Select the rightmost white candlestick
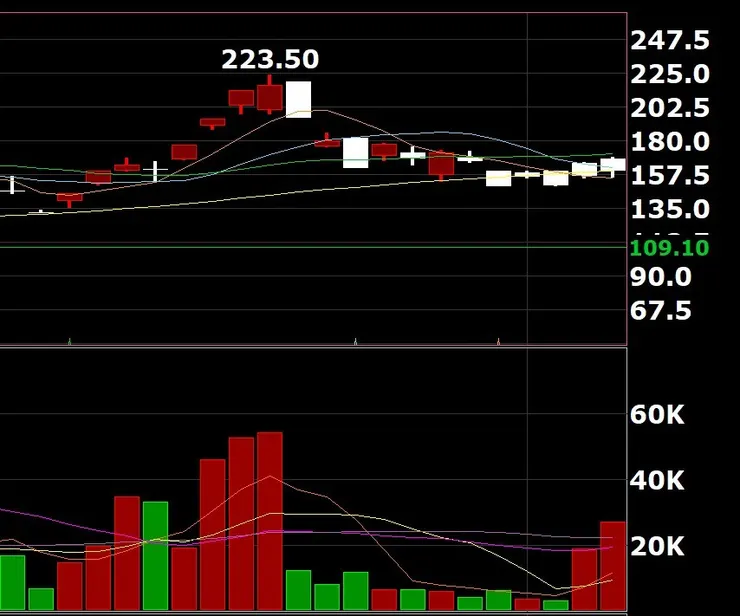This screenshot has height=616, width=740. (613, 165)
